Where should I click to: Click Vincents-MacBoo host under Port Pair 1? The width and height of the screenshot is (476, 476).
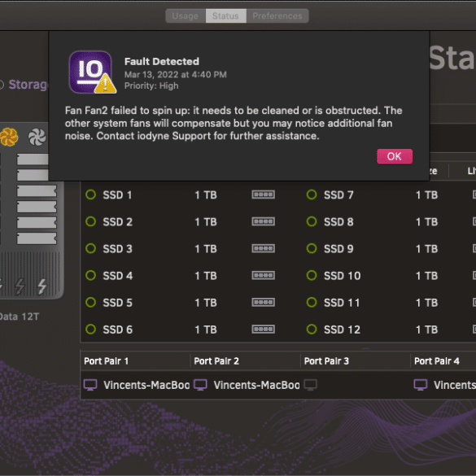[146, 385]
